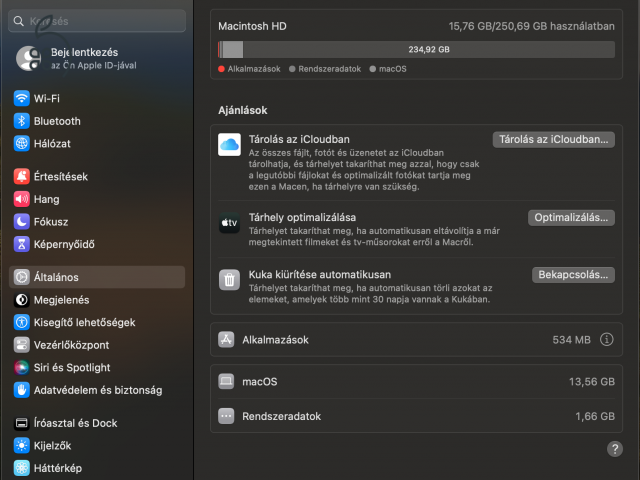This screenshot has width=640, height=480.
Task: Click the Fókusz moon icon
Action: coord(22,222)
